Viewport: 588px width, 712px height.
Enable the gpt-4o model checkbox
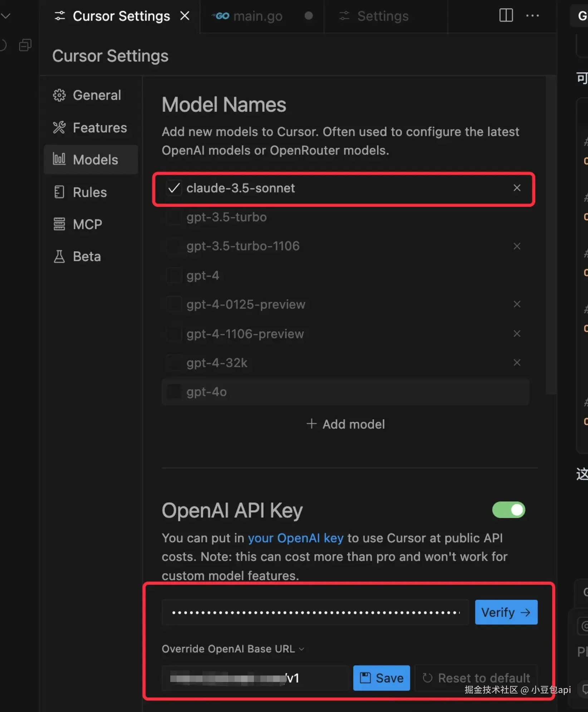click(174, 392)
